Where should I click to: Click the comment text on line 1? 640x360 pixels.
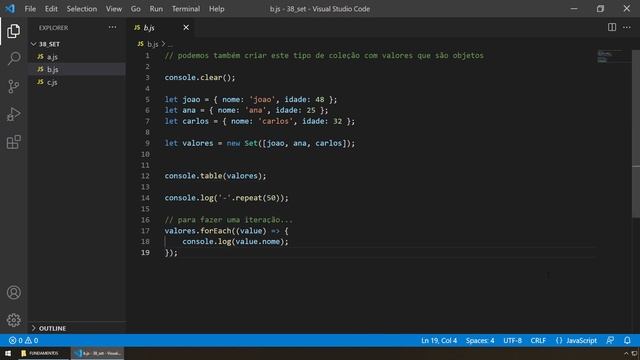324,56
